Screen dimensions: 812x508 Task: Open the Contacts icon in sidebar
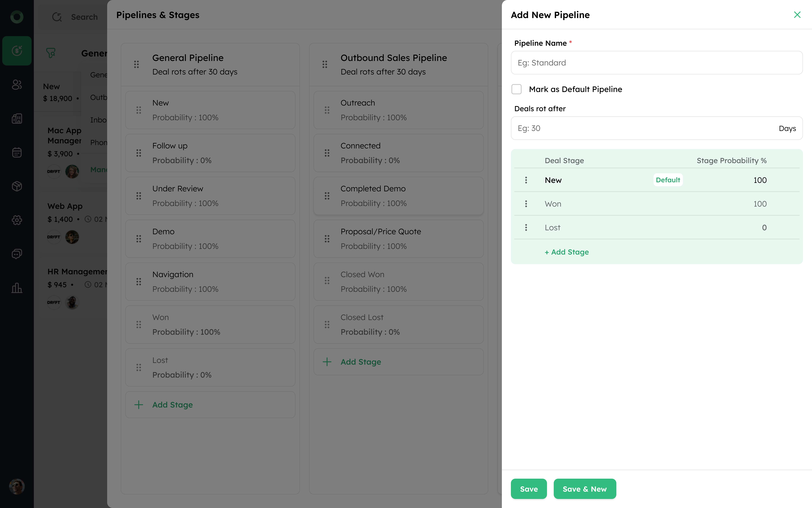[x=17, y=85]
